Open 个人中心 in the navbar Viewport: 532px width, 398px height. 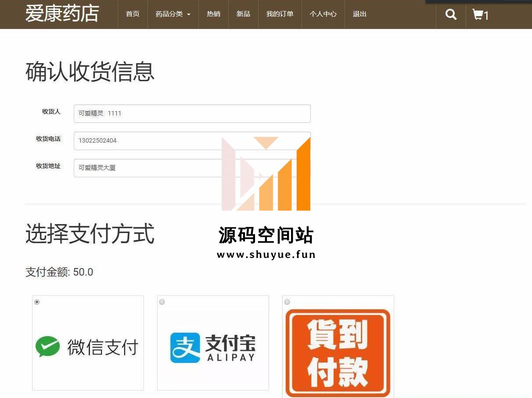323,14
